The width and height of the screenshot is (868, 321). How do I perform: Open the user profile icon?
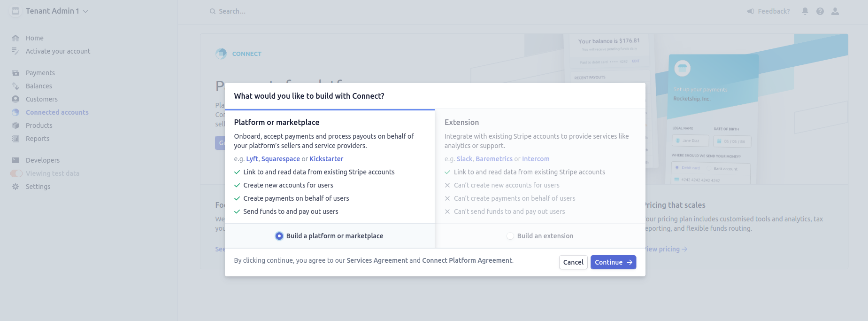[x=835, y=11]
